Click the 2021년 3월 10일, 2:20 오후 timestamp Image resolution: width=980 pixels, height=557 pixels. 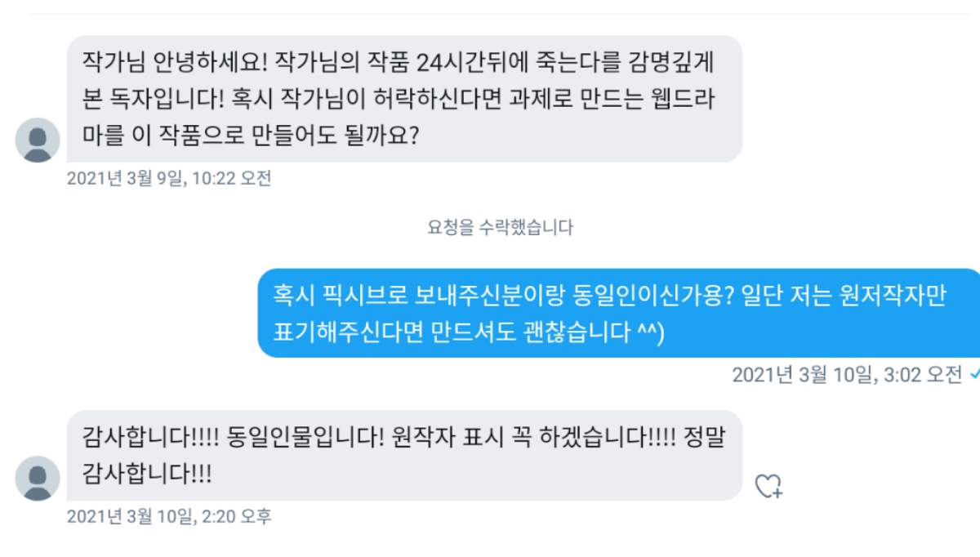click(x=169, y=516)
